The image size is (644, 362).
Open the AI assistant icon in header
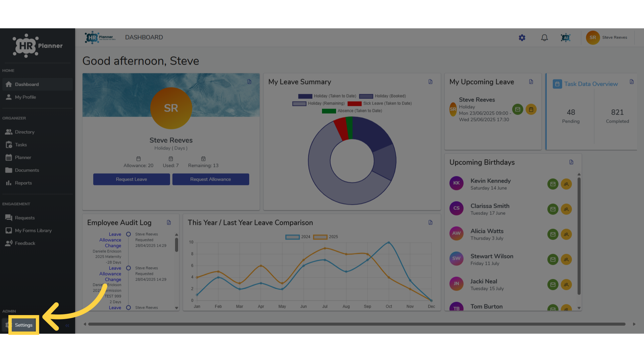pyautogui.click(x=566, y=38)
